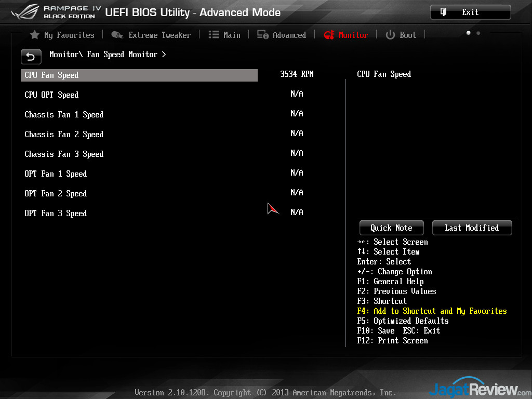Select the CPU OPT Speed row
532x399 pixels.
point(139,95)
